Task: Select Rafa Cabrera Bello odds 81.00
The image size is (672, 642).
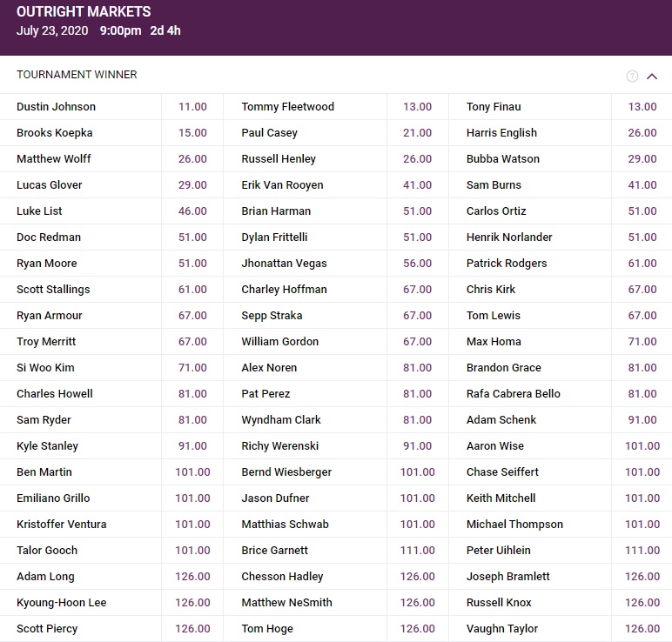Action: click(x=642, y=394)
